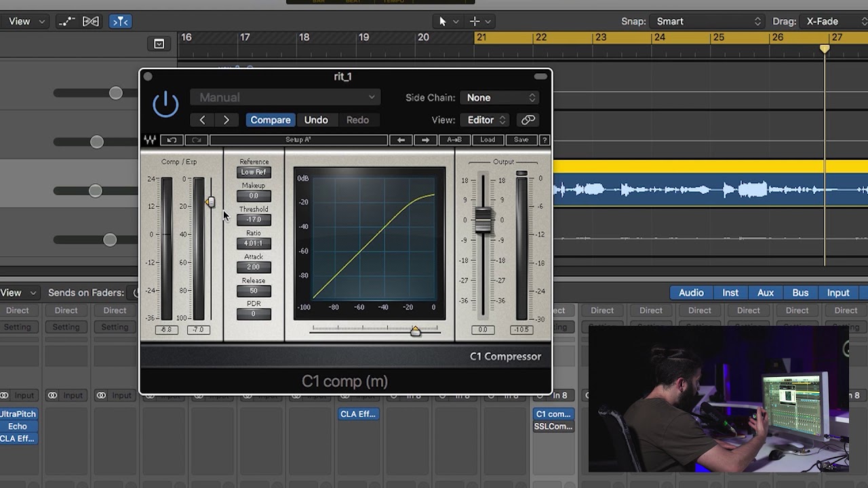Click the PDR 0 value field
Screen dimensions: 868x488
pyautogui.click(x=254, y=314)
